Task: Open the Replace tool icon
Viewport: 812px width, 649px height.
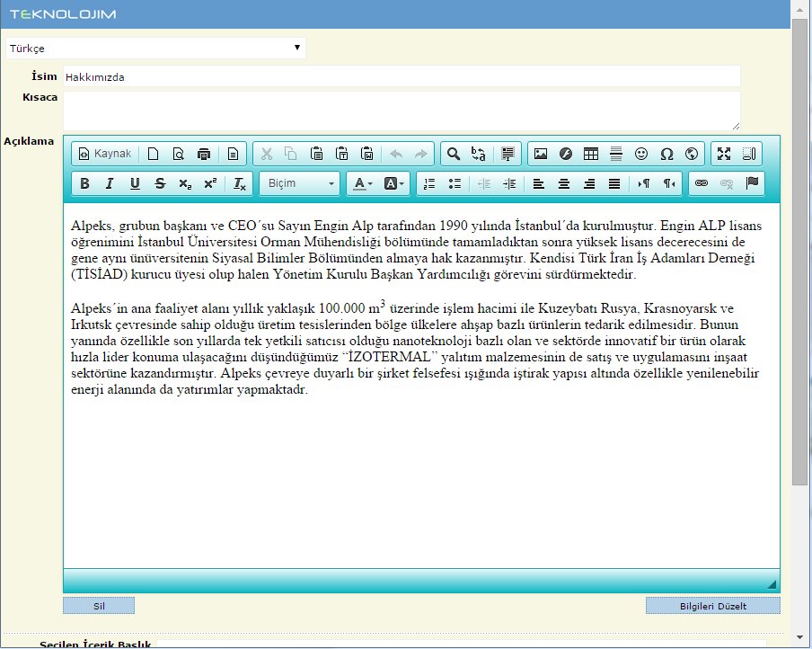Action: point(479,154)
